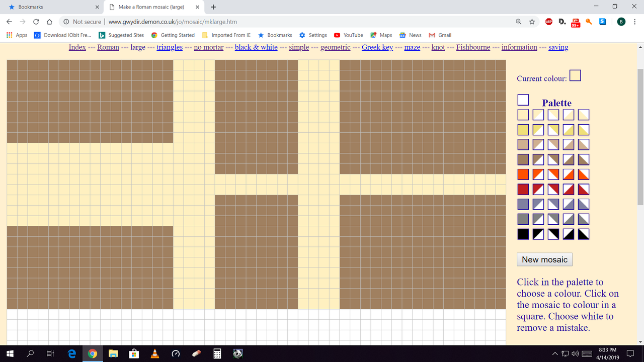This screenshot has height=362, width=644.
Task: Follow the Index link
Action: click(77, 47)
